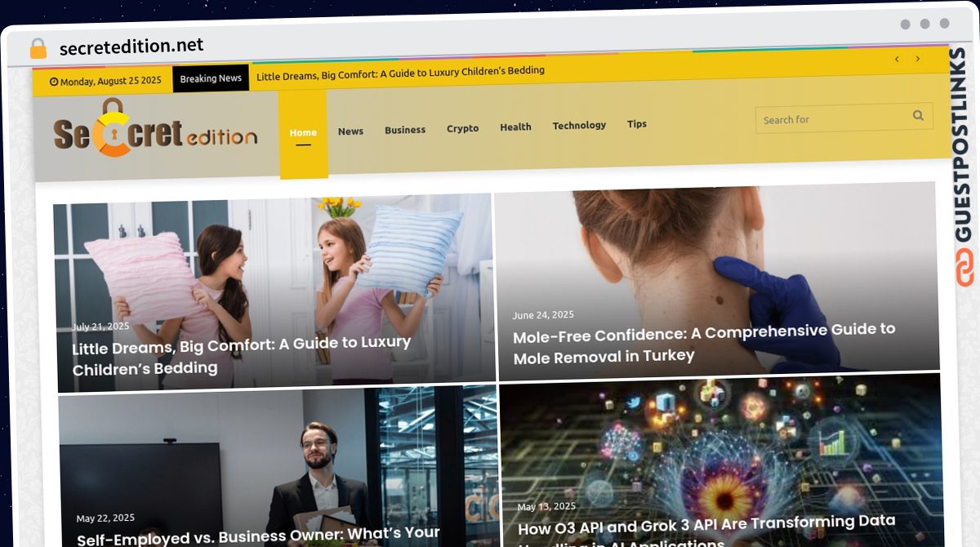Select the Crypto menu item
Image resolution: width=980 pixels, height=547 pixels.
462,128
